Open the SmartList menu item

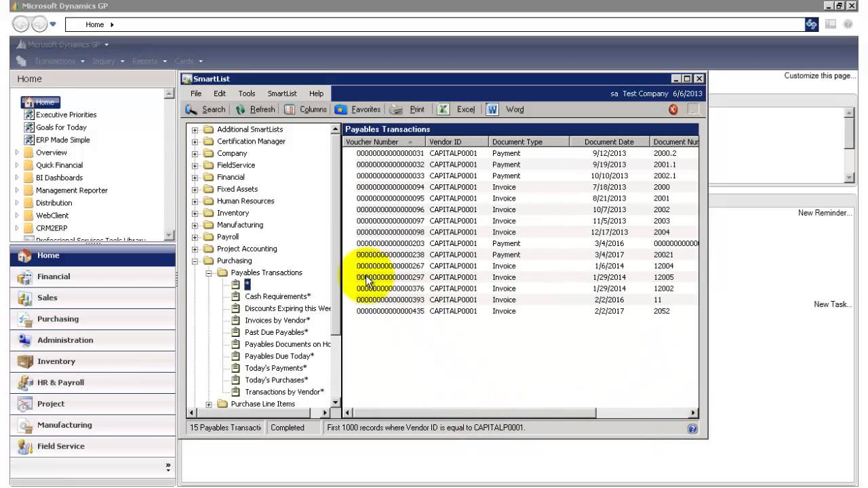[282, 94]
